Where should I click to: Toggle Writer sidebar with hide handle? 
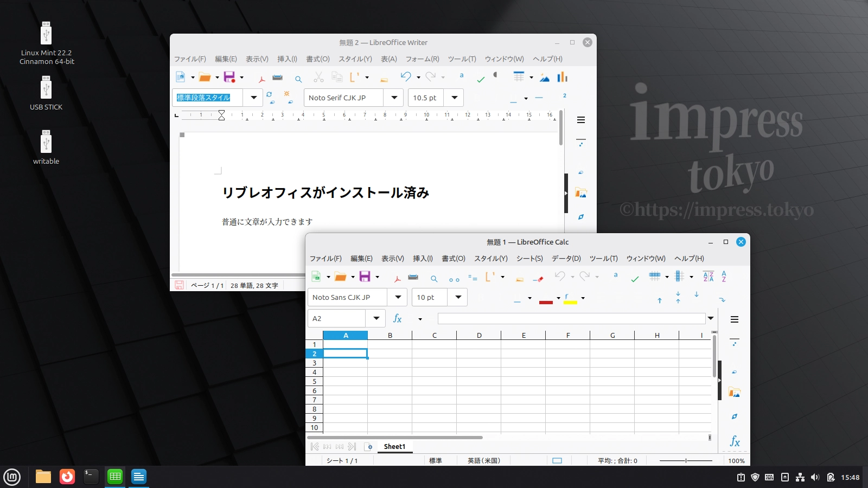click(566, 193)
